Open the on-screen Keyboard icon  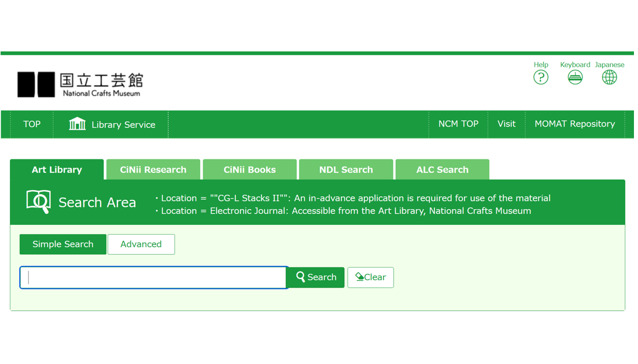(574, 77)
